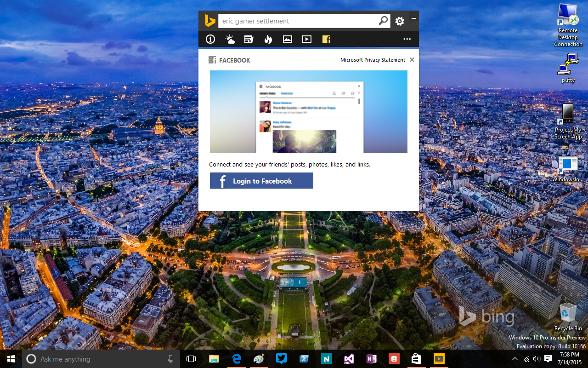This screenshot has width=588, height=368.
Task: Show hidden system tray icons
Action: pos(514,359)
